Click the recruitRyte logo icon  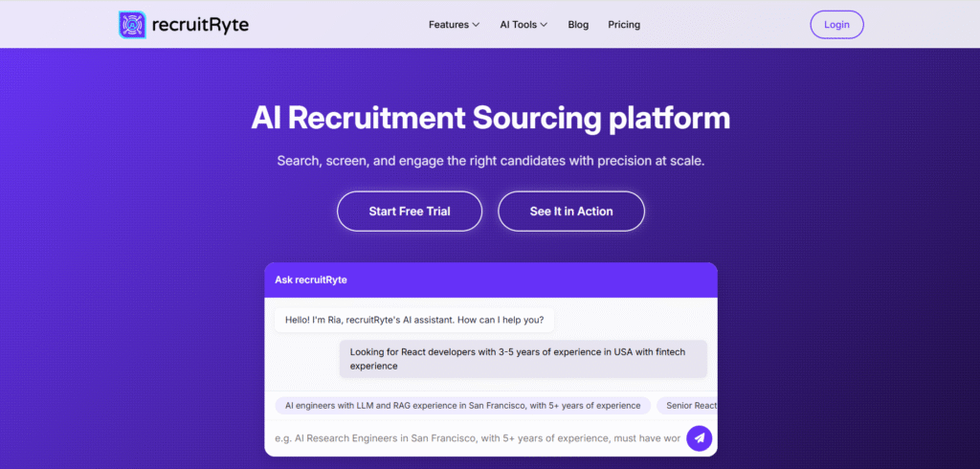coord(132,25)
